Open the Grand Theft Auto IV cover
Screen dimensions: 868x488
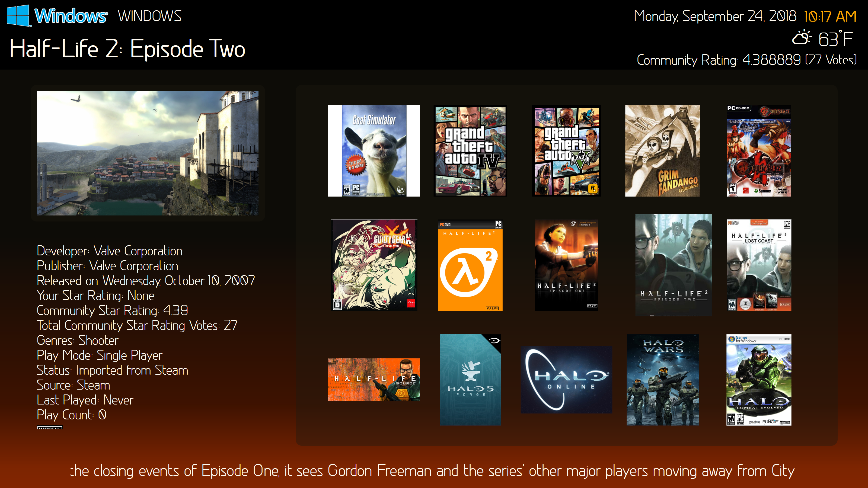[x=470, y=150]
